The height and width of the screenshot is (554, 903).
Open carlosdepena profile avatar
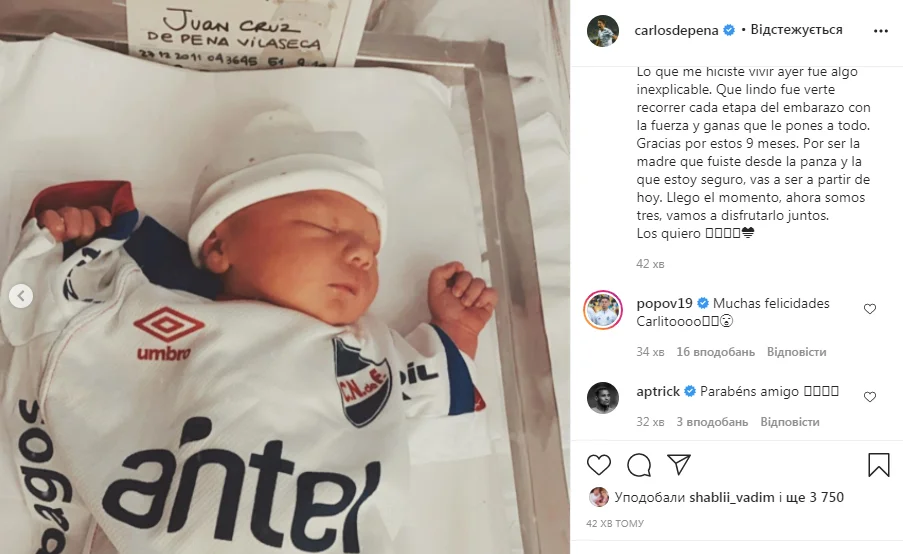point(602,31)
